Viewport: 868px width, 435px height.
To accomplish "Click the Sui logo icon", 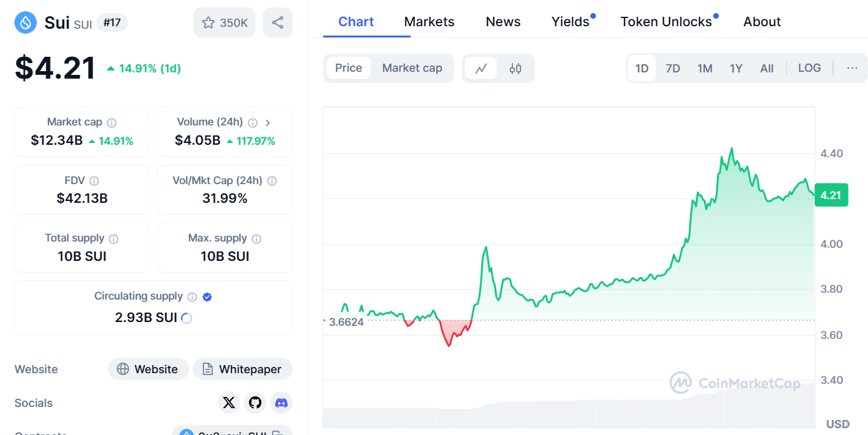I will pos(26,23).
